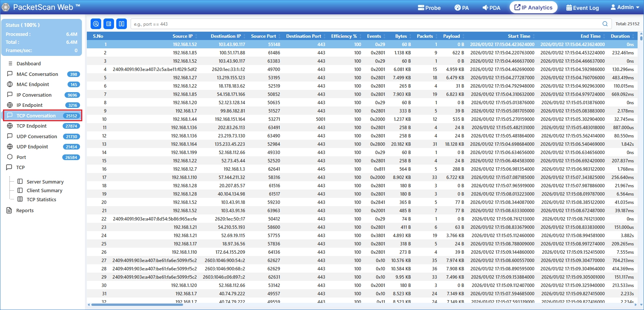Sort by Duration column header
This screenshot has height=310, width=644.
pos(620,36)
